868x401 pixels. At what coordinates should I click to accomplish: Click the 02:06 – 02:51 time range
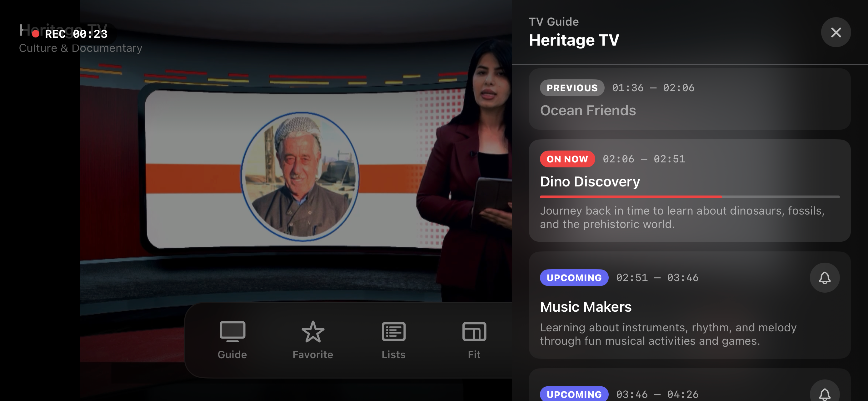644,159
